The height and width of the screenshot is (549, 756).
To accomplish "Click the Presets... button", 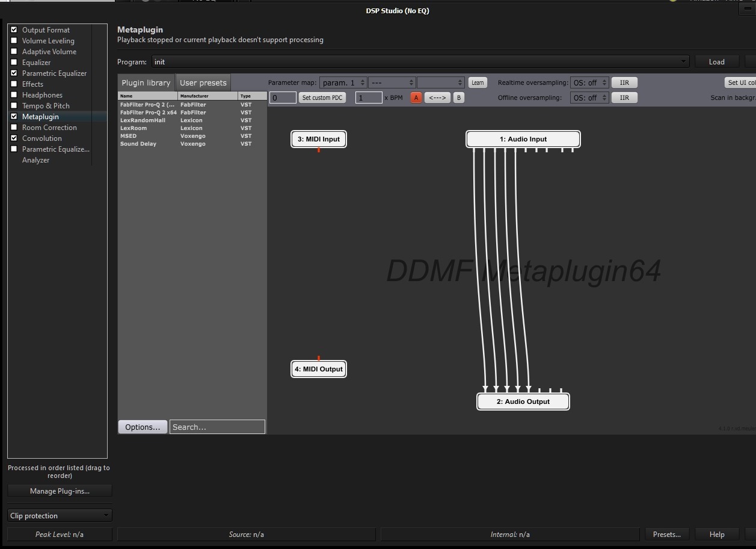I will tap(666, 535).
